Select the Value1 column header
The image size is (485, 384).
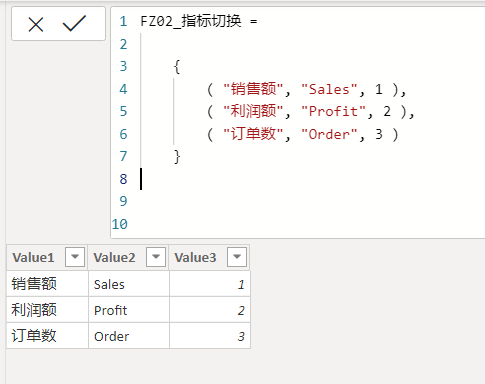tap(33, 257)
